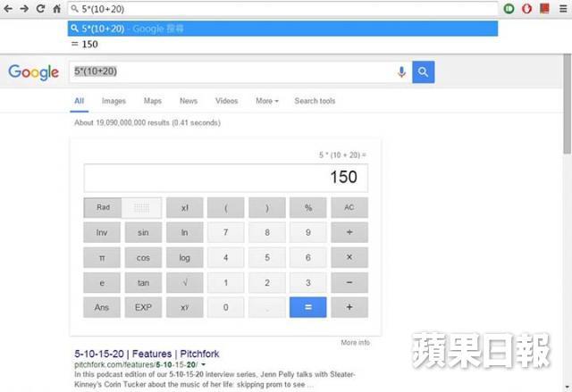Image resolution: width=572 pixels, height=392 pixels.
Task: Click the Google search box field
Action: 231,71
